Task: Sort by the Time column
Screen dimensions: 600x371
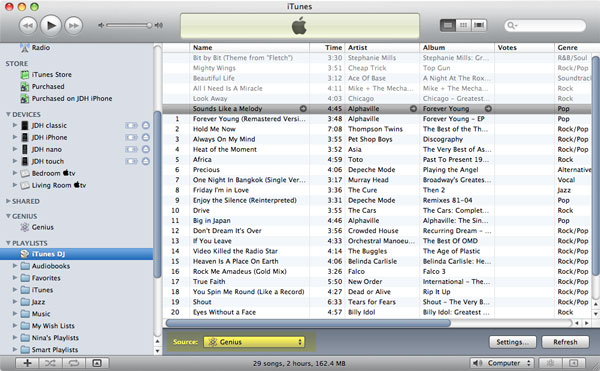Action: coord(327,47)
